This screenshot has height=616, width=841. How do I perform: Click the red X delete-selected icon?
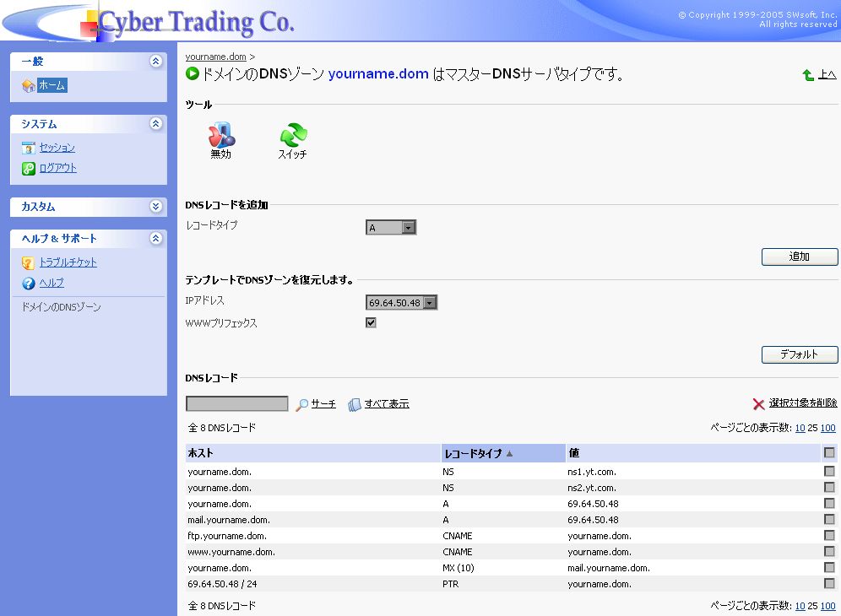click(758, 404)
